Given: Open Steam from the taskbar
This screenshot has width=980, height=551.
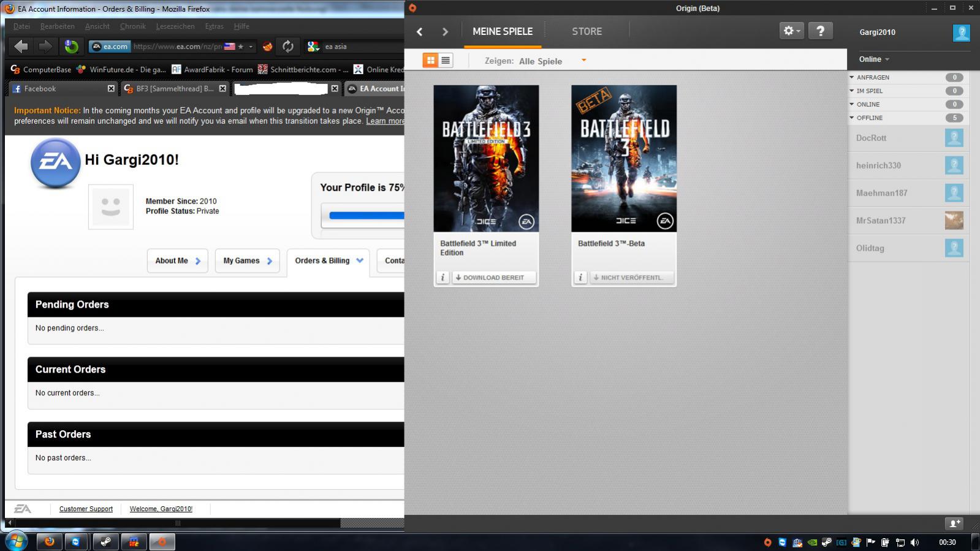Looking at the screenshot, I should (x=105, y=542).
